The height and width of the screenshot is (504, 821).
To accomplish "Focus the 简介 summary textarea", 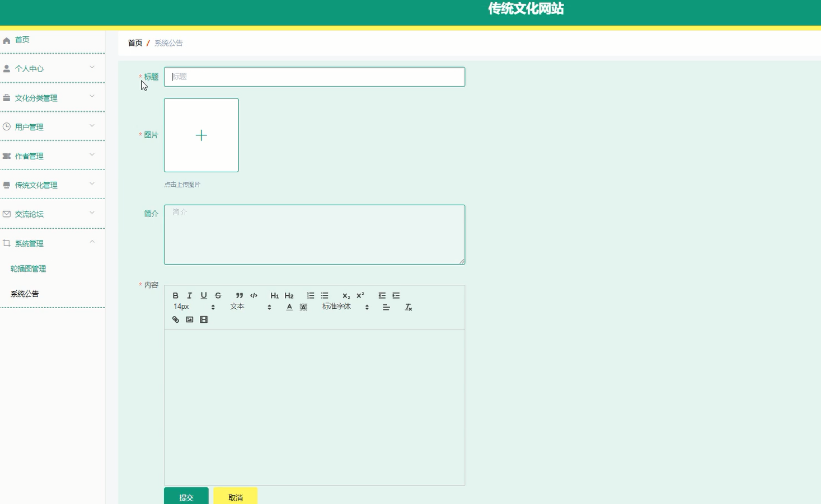I will 315,234.
